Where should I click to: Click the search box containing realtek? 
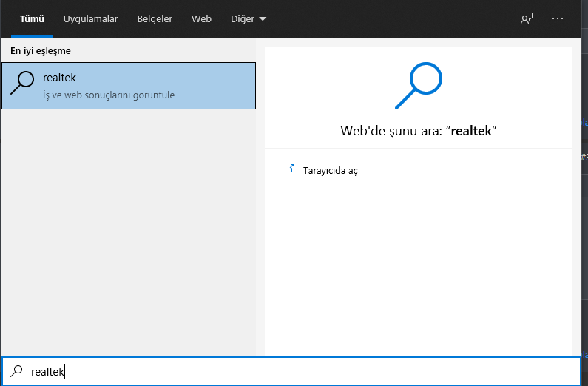pos(291,371)
